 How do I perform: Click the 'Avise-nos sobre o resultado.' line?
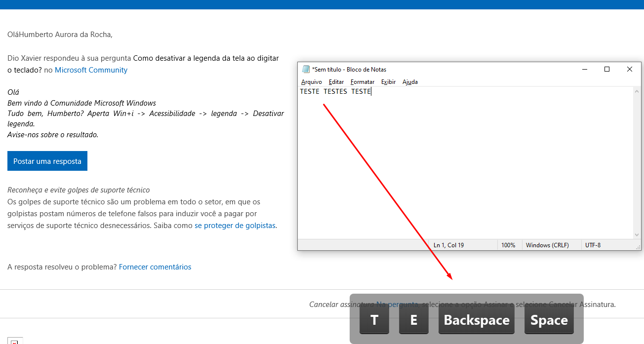pos(53,135)
